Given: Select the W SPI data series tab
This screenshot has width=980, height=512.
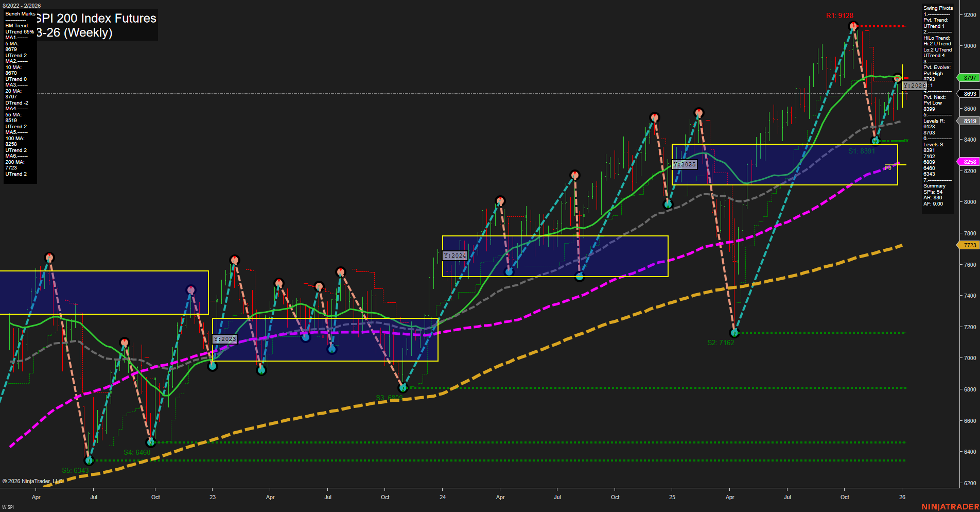Looking at the screenshot, I should [x=7, y=507].
